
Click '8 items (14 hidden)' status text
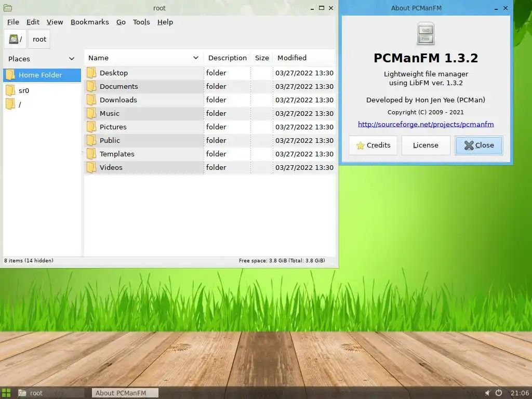pos(29,261)
